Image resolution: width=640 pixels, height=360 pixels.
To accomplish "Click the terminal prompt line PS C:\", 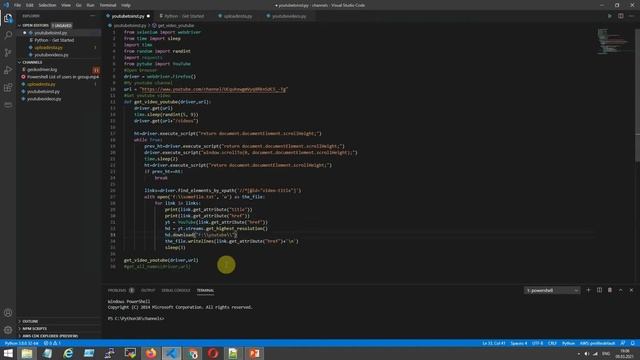I will click(136, 318).
